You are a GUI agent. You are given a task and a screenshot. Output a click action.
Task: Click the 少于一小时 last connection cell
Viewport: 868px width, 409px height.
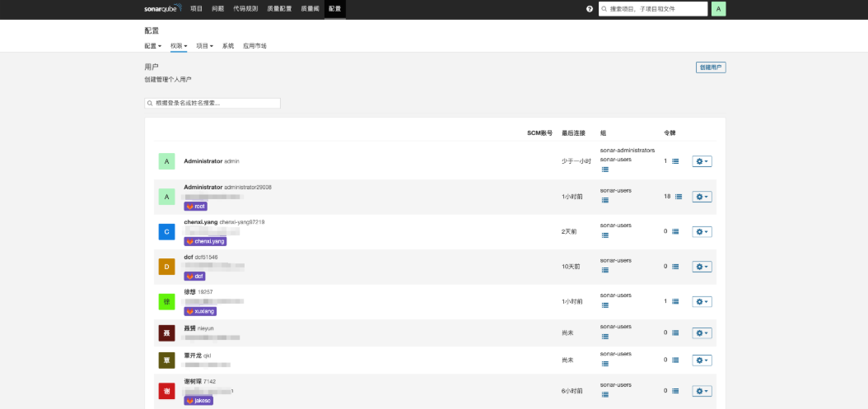576,161
